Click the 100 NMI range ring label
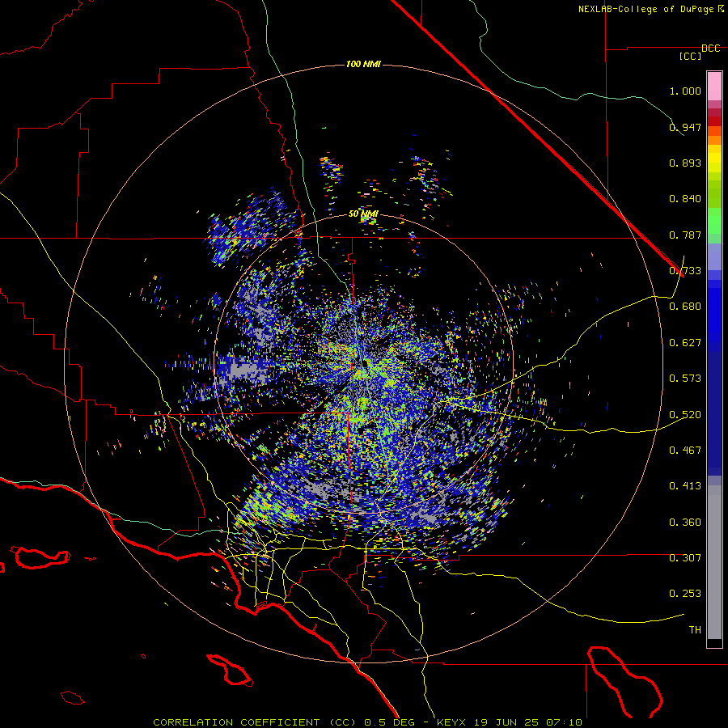The height and width of the screenshot is (728, 728). (363, 64)
